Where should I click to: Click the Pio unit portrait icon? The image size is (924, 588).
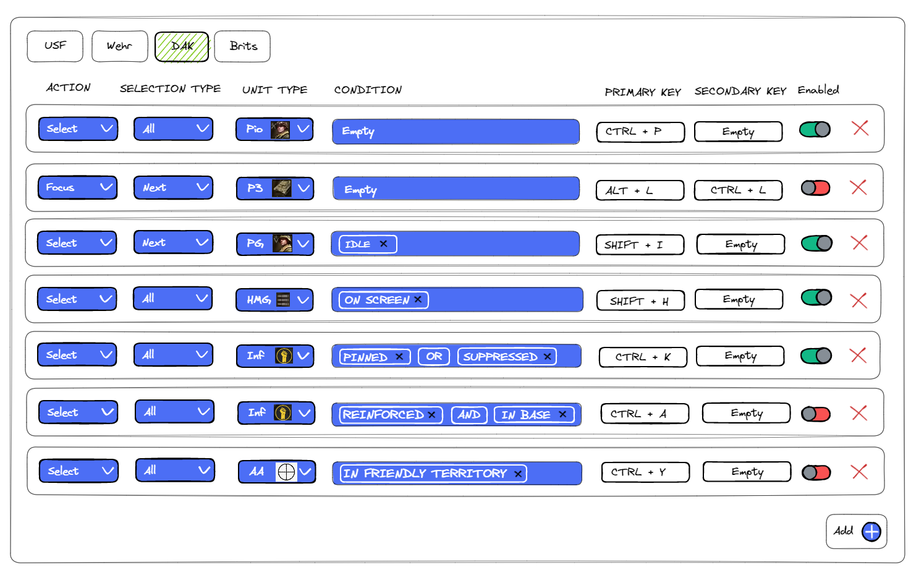(x=280, y=129)
